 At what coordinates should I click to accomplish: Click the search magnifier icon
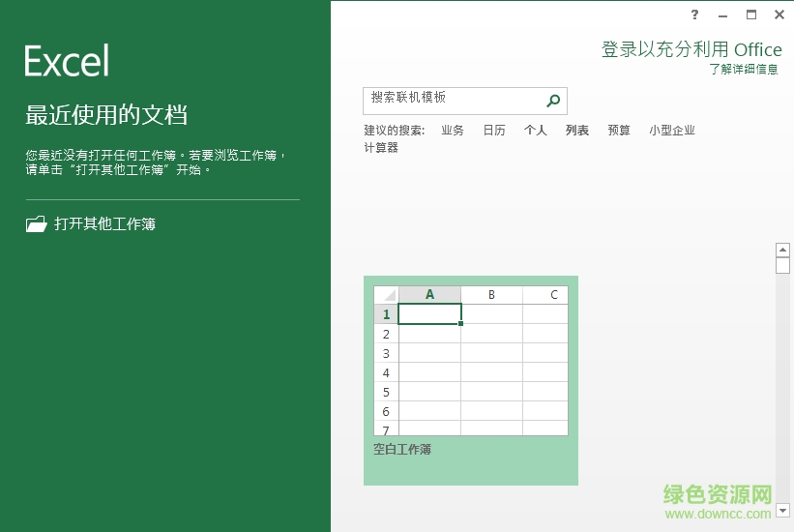pyautogui.click(x=553, y=101)
